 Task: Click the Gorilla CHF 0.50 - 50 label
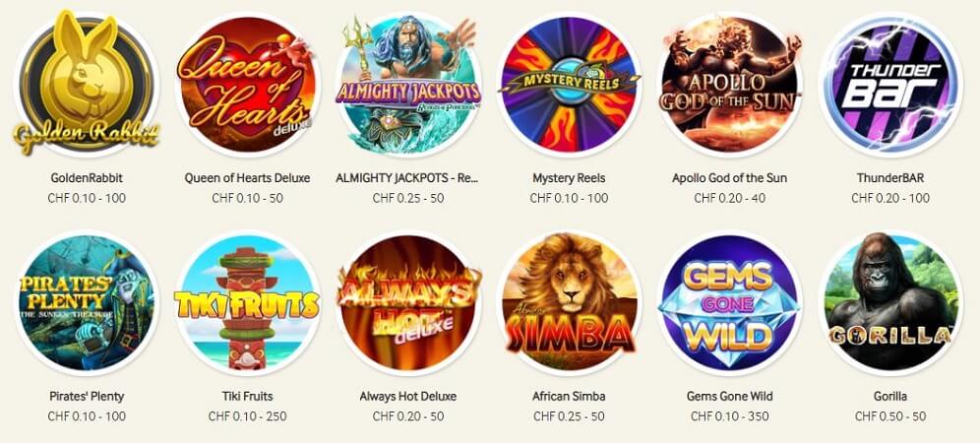[890, 416]
